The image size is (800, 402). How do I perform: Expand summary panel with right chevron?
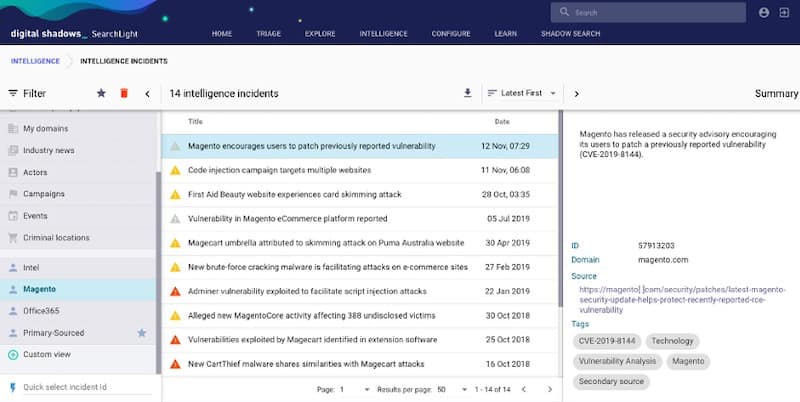pos(577,94)
